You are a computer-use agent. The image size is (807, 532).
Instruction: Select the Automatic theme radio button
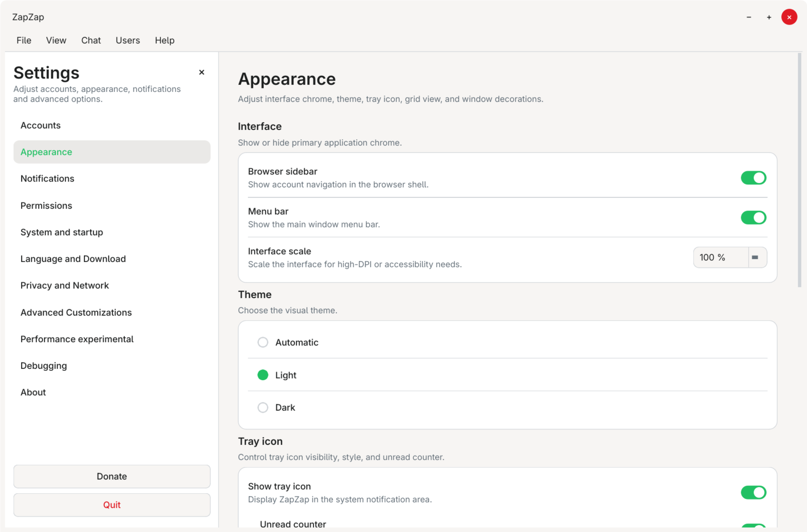click(262, 342)
